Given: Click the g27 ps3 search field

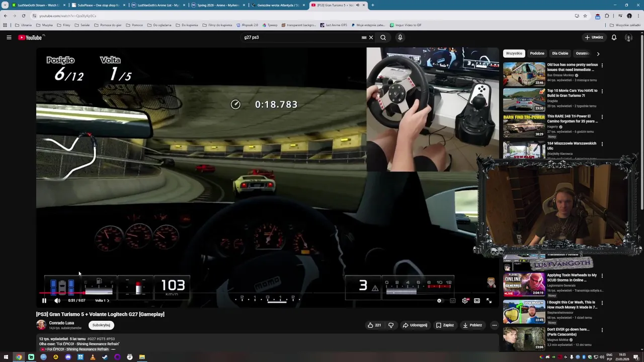Looking at the screenshot, I should (302, 37).
